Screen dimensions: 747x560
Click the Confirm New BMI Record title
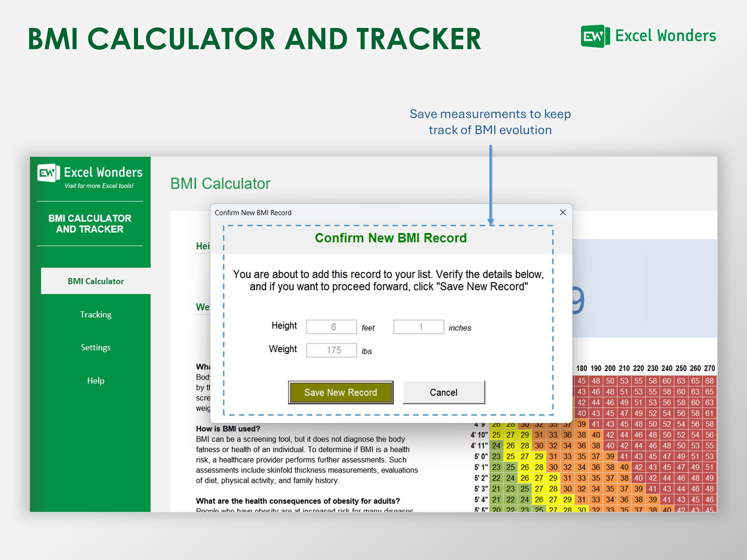(x=391, y=238)
